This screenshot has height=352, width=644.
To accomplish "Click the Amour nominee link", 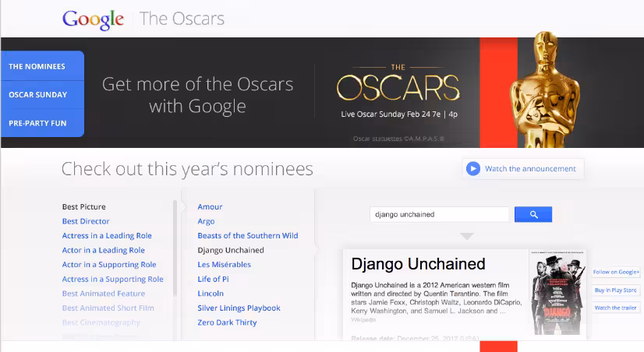I will 210,207.
